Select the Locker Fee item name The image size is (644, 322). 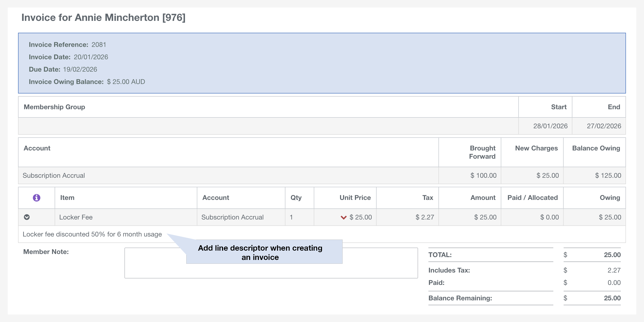coord(76,217)
